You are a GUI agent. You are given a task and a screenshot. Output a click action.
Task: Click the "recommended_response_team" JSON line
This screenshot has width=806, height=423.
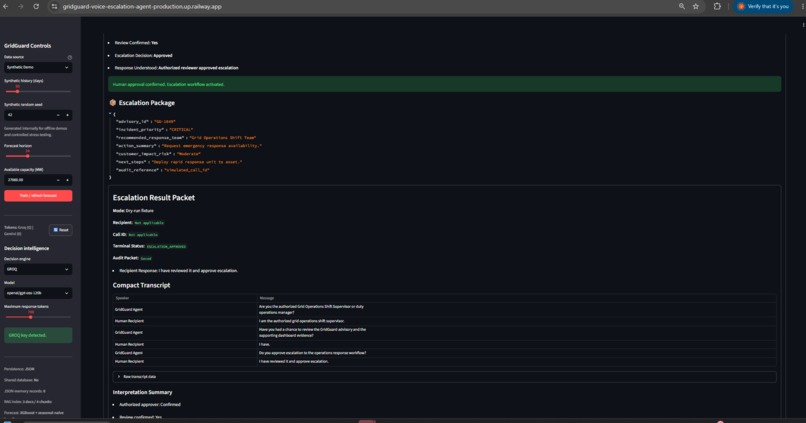(186, 138)
